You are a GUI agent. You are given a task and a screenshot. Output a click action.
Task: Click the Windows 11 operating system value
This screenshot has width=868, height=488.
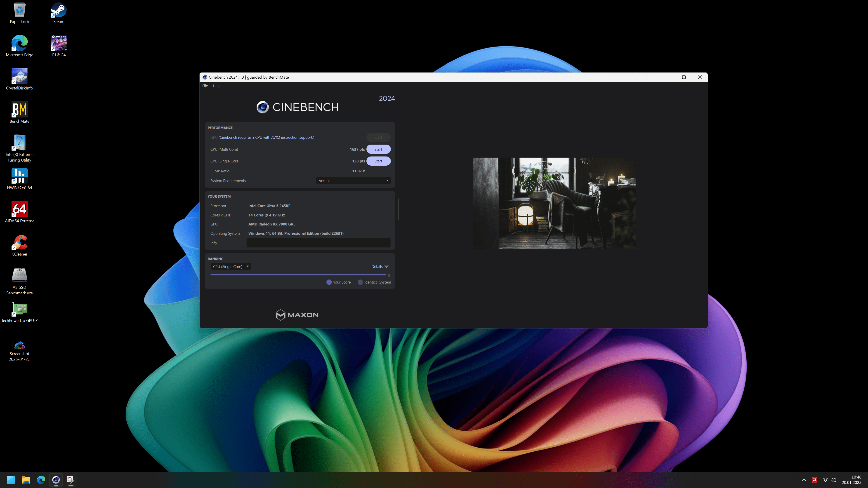click(296, 233)
